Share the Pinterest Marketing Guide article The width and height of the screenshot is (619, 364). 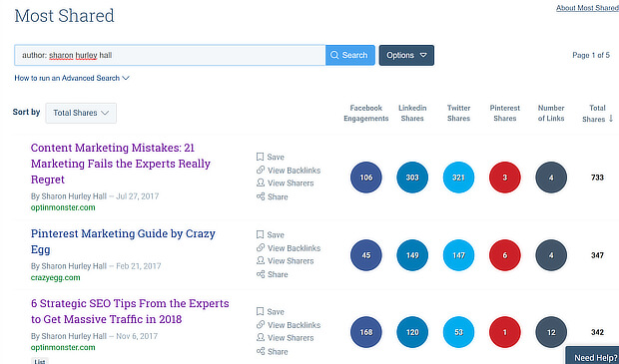pyautogui.click(x=272, y=274)
